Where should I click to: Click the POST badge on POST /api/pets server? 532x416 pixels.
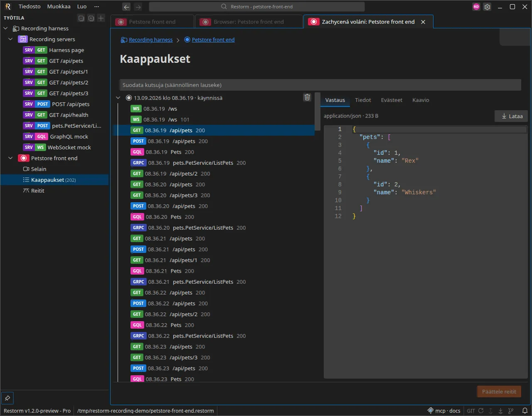(x=43, y=104)
